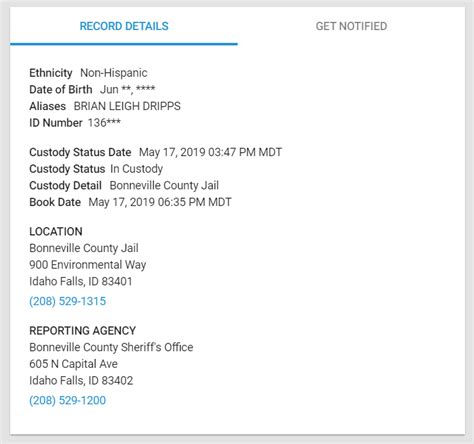Open the Get Notified tab
The image size is (474, 444).
351,26
